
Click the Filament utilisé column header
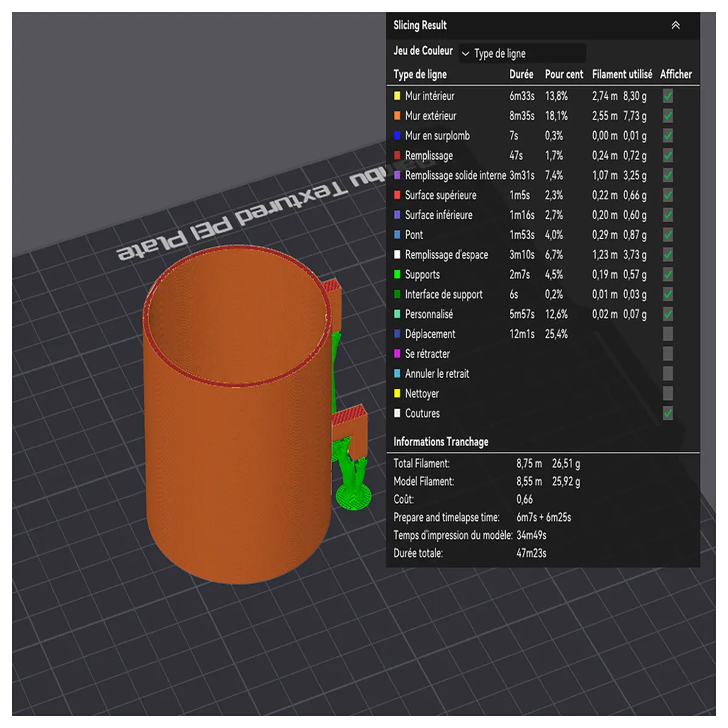[622, 74]
